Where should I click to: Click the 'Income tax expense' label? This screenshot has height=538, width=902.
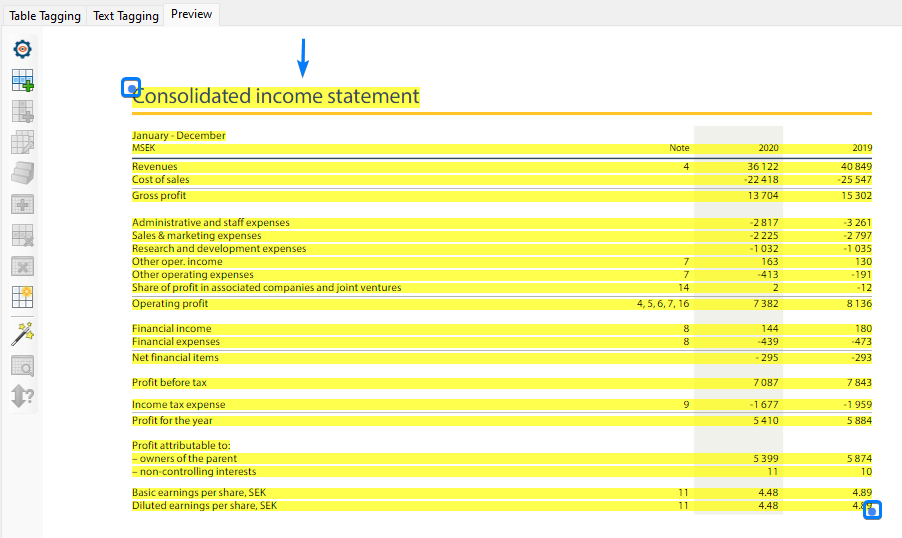coord(178,405)
